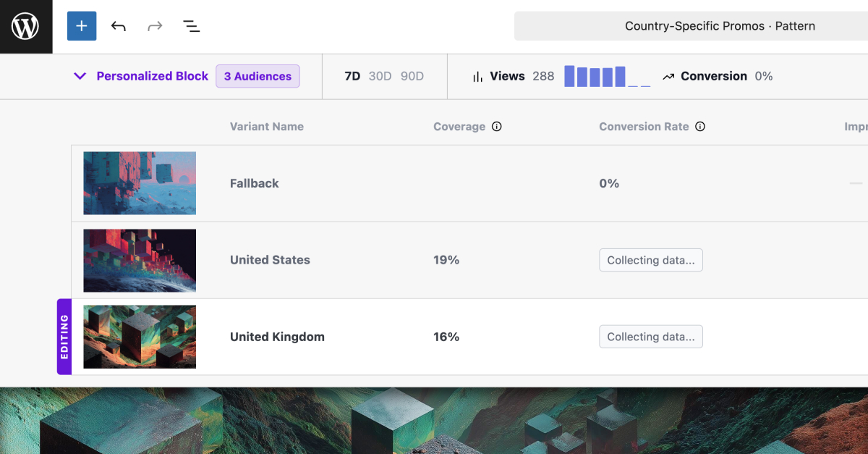Click the Redo arrow icon
The image size is (868, 454).
coord(154,26)
